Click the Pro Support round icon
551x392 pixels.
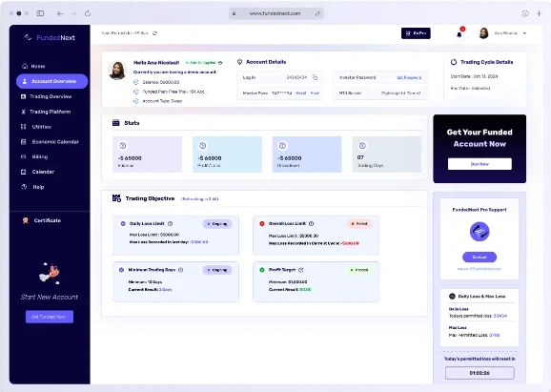point(480,232)
